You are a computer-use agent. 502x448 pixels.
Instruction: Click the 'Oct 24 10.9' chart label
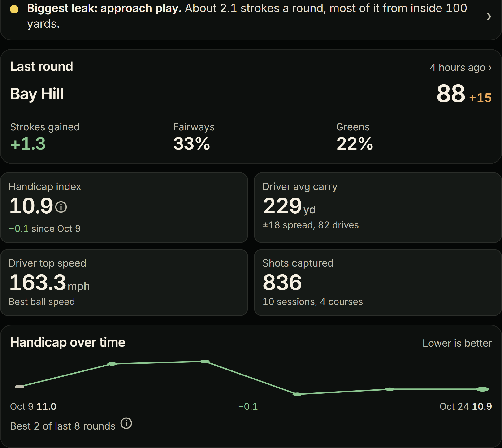[x=466, y=406]
